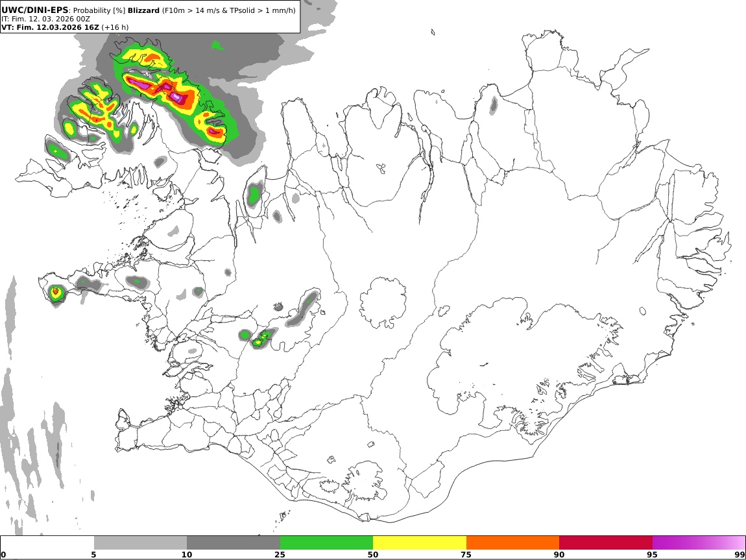Image resolution: width=746 pixels, height=560 pixels.
Task: Click the '5' legend tick label
Action: (x=93, y=555)
